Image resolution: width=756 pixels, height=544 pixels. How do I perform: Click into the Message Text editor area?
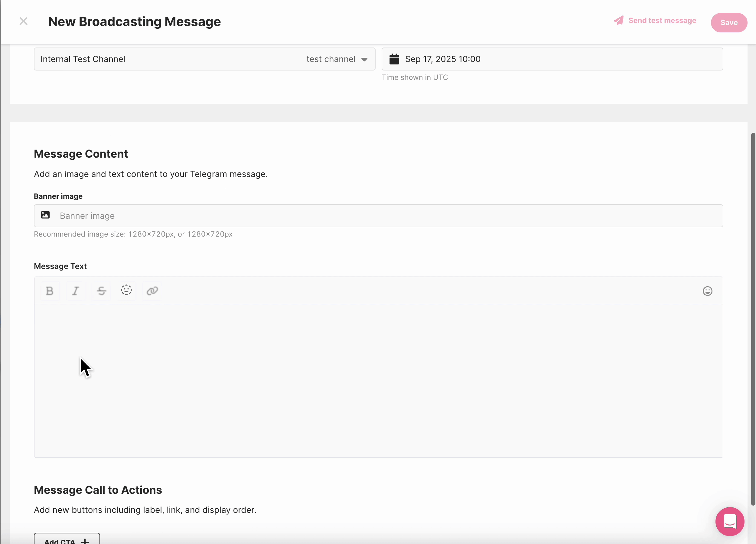[x=378, y=380]
